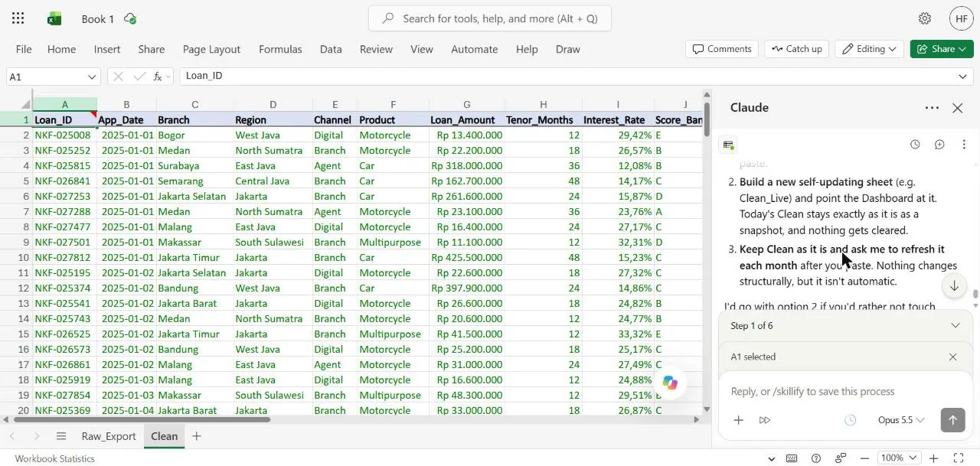Image resolution: width=980 pixels, height=466 pixels.
Task: Expand the formula bar
Action: 962,77
